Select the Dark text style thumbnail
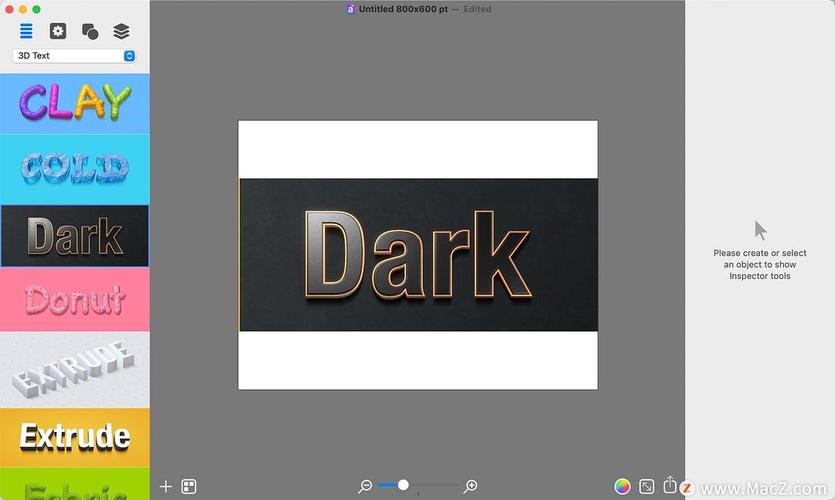Viewport: 835px width, 500px height. coord(75,236)
